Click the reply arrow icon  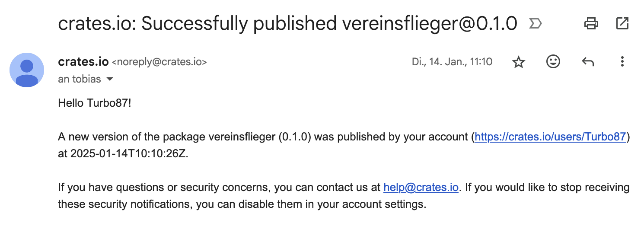pos(587,62)
